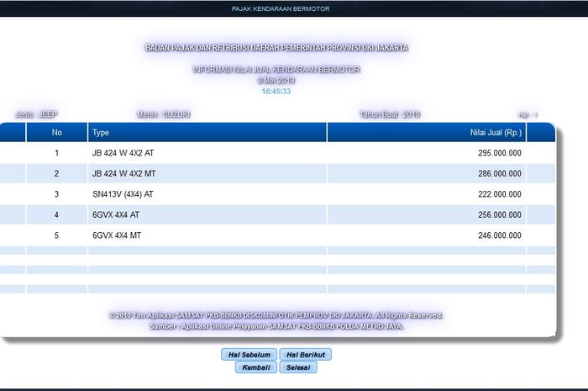Click the 6GVX 4X4 MT type cell
The width and height of the screenshot is (588, 391).
[x=117, y=236]
